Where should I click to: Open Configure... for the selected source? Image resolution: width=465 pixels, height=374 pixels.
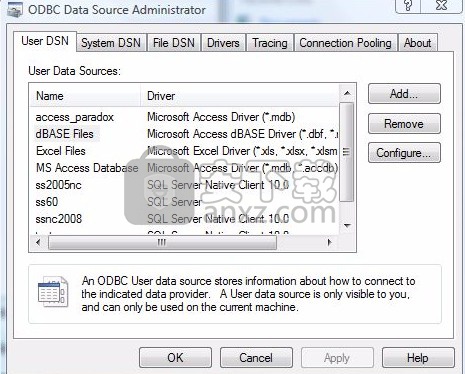pos(404,153)
